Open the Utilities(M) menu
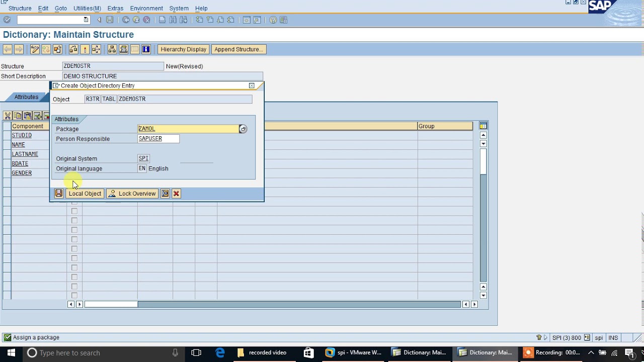 click(x=87, y=8)
